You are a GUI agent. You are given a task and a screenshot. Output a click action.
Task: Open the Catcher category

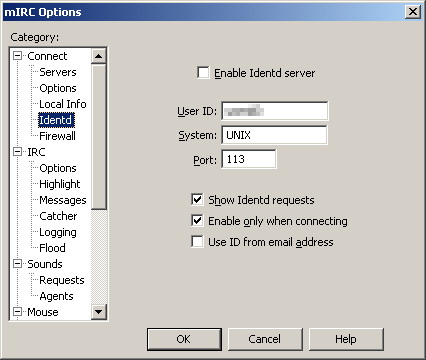[x=58, y=216]
